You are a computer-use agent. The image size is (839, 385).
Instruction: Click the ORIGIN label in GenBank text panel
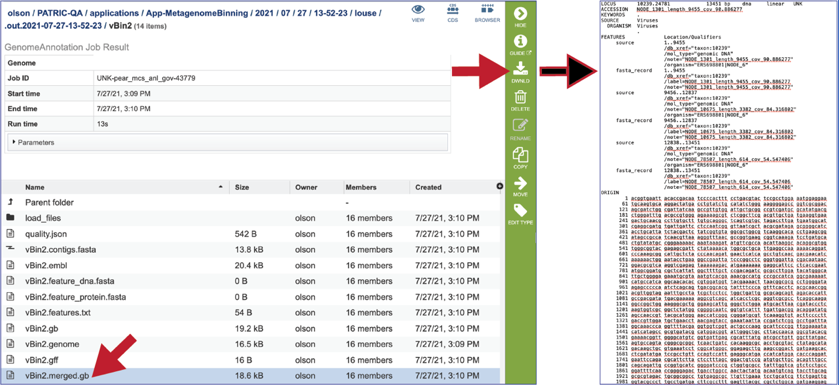[x=611, y=191]
